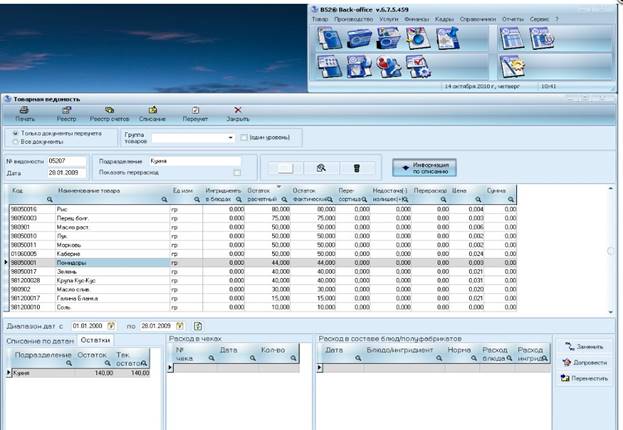The width and height of the screenshot is (623, 430).
Task: Click the trash bin delete button
Action: tap(357, 168)
